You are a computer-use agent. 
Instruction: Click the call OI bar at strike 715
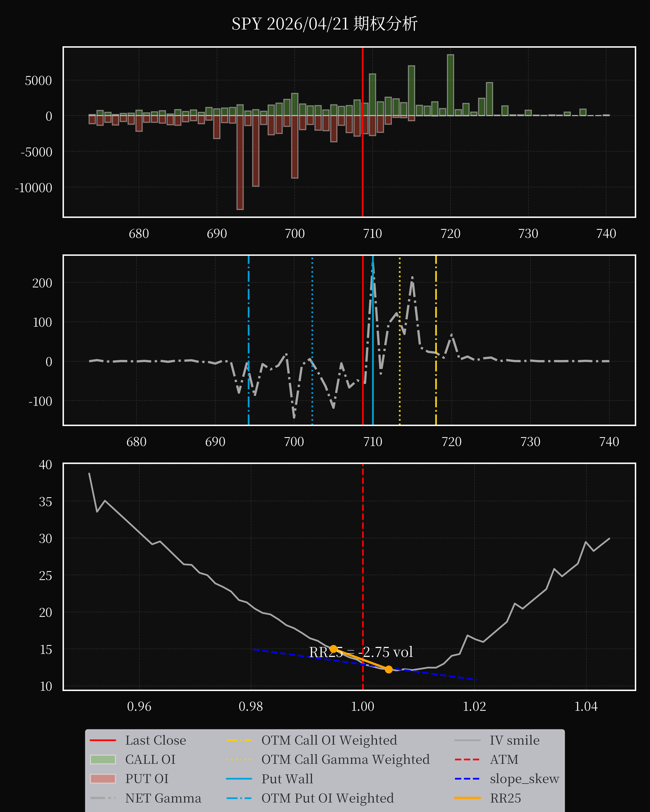click(x=411, y=91)
